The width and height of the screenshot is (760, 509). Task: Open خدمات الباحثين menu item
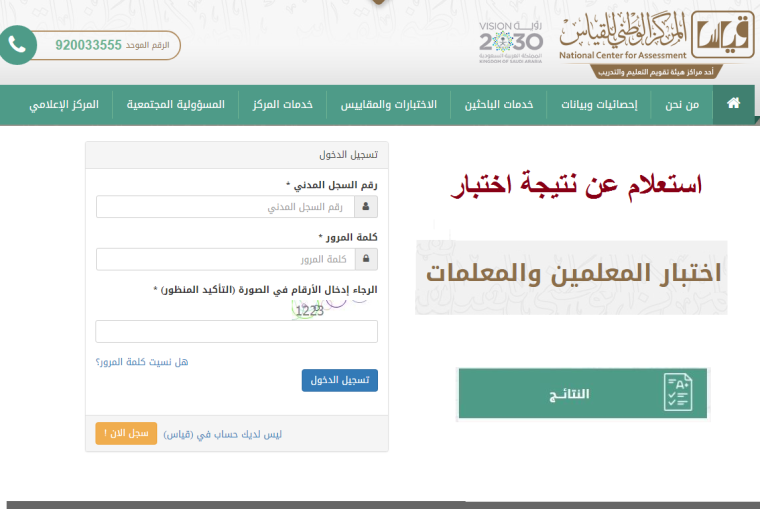[499, 105]
